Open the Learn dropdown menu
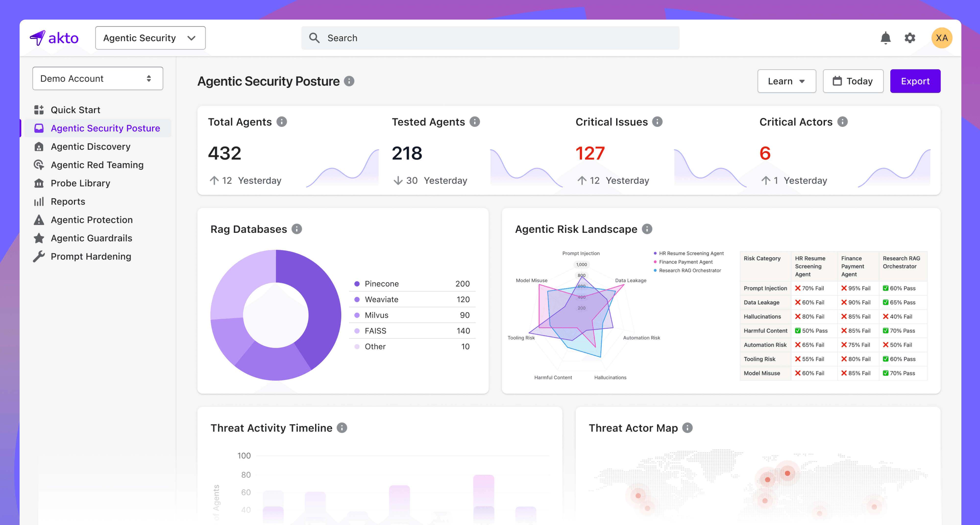Viewport: 980px width, 525px height. point(786,81)
